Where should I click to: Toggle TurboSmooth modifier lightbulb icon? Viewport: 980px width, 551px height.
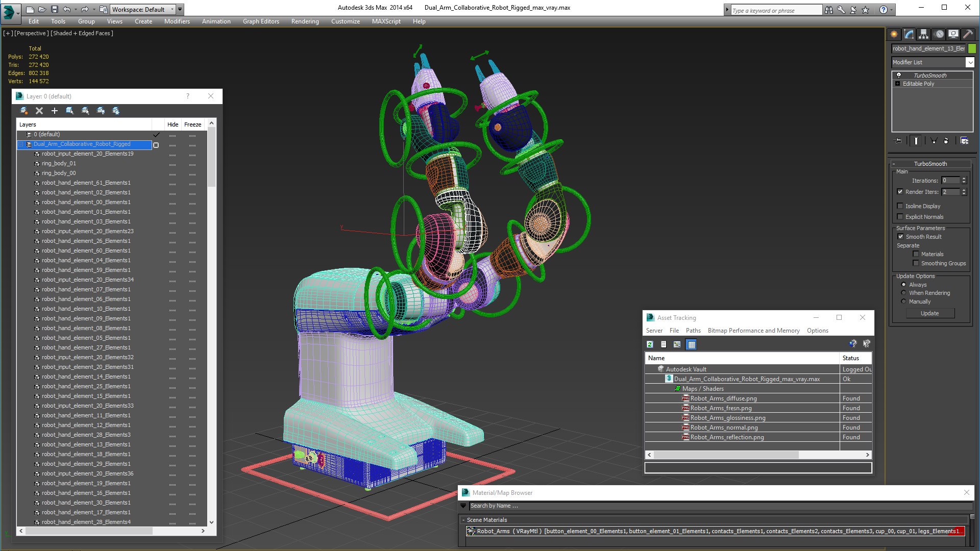click(x=899, y=75)
